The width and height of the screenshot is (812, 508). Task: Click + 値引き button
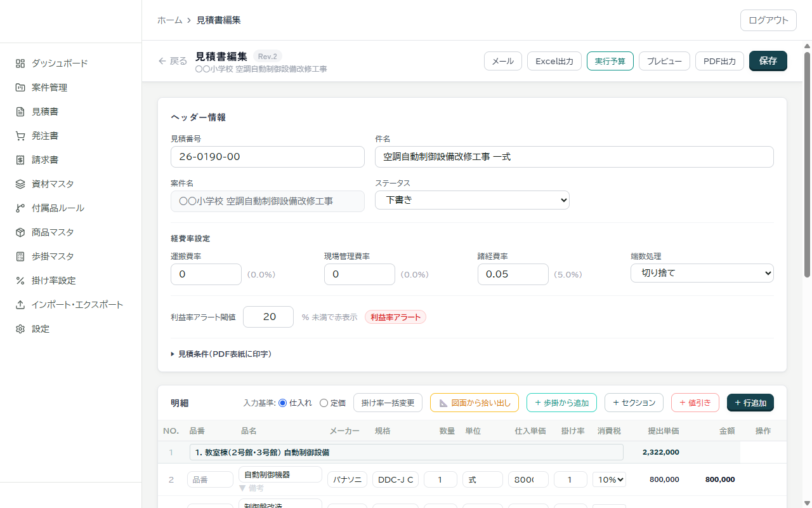695,403
